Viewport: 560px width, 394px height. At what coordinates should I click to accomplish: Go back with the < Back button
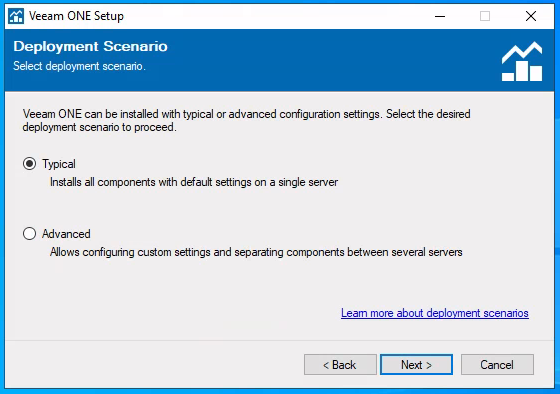coord(340,365)
